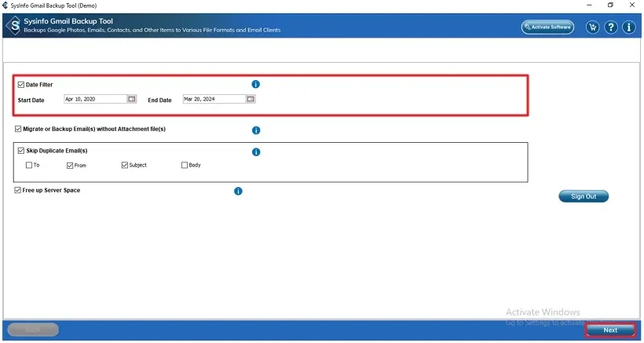Open the about info icon in header

click(629, 27)
